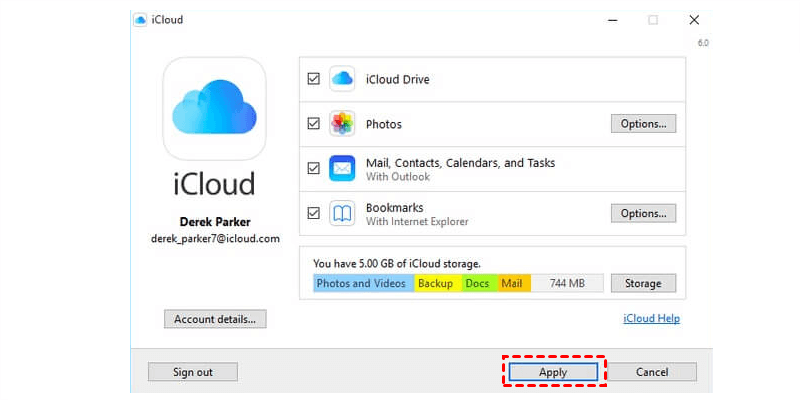Click the yellow Backup storage segment

pyautogui.click(x=438, y=283)
